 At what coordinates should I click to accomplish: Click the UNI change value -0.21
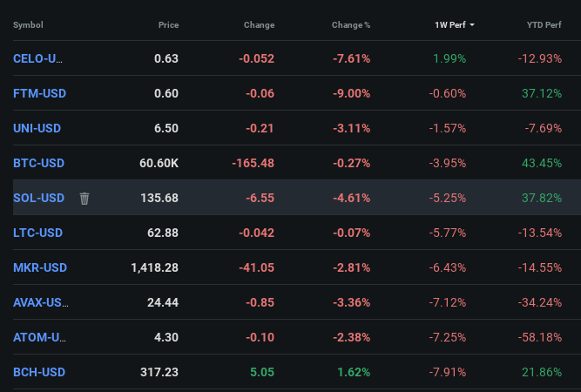pos(260,128)
